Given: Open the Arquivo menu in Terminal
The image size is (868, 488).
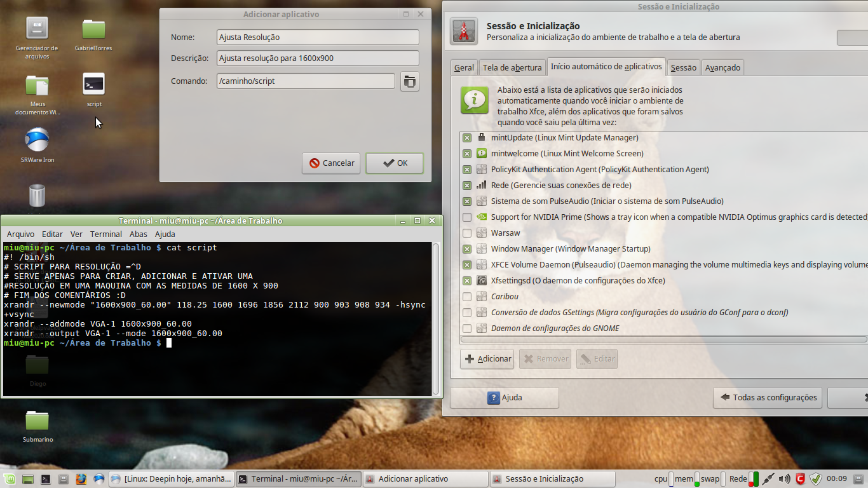Looking at the screenshot, I should coord(20,234).
